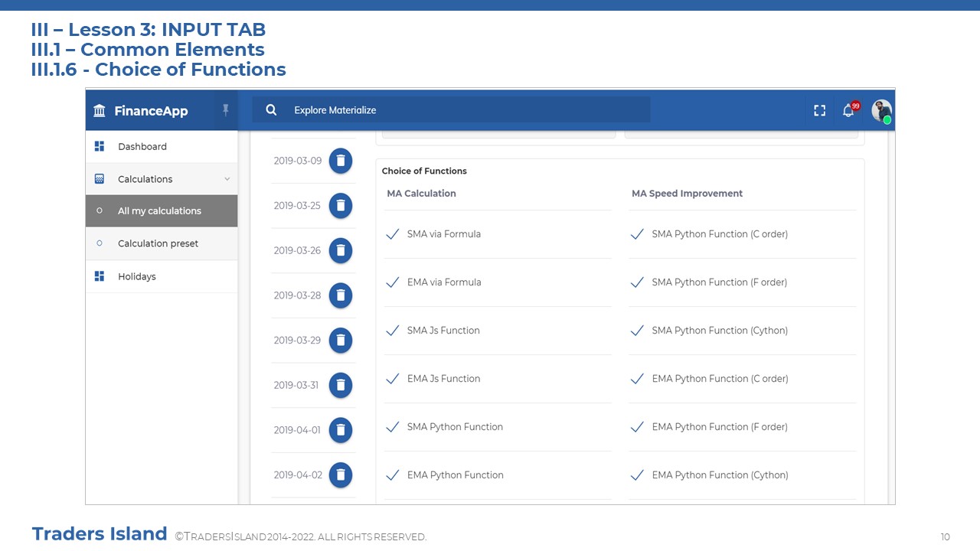Screen dimensions: 980x551
Task: Click the user profile avatar
Action: (881, 110)
